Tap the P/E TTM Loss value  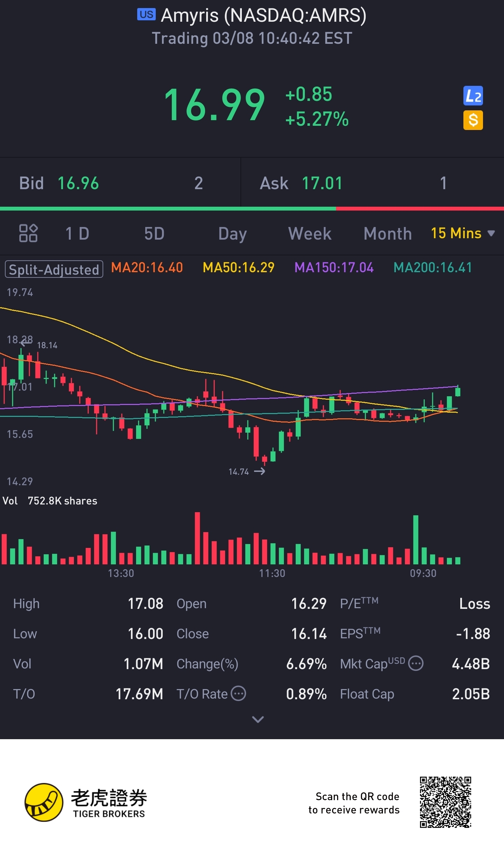point(475,604)
